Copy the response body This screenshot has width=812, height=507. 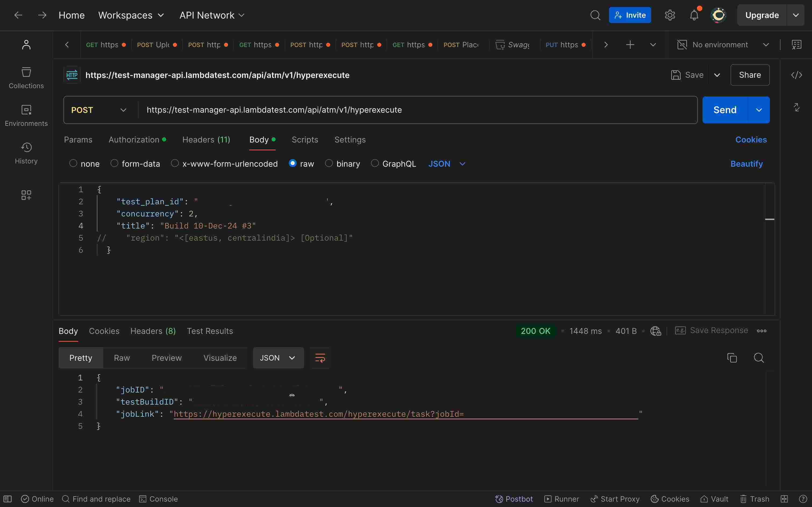732,358
